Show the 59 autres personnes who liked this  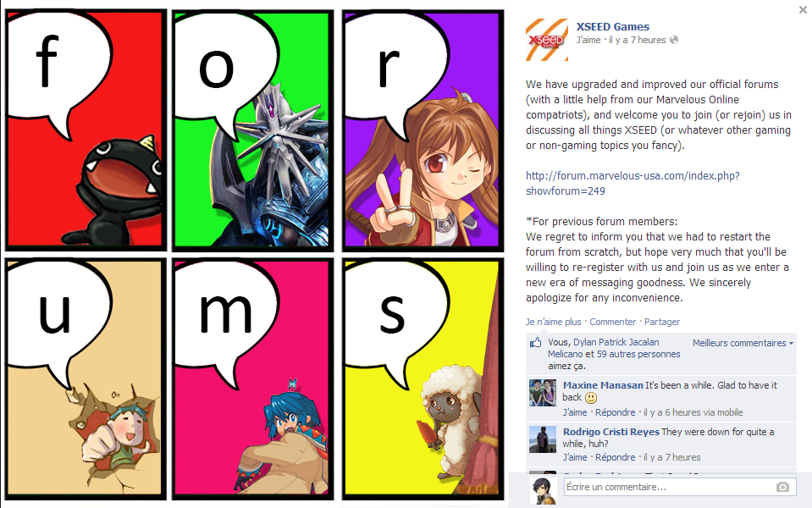(x=638, y=354)
